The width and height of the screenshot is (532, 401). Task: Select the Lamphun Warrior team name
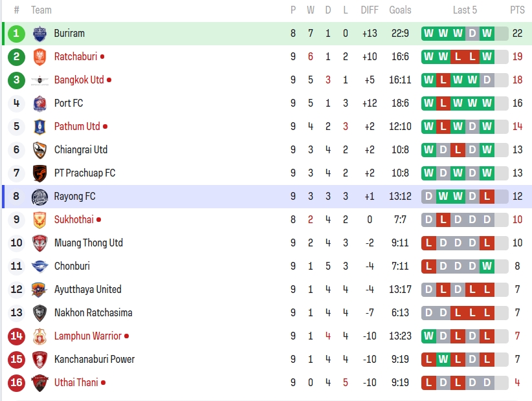tap(87, 336)
